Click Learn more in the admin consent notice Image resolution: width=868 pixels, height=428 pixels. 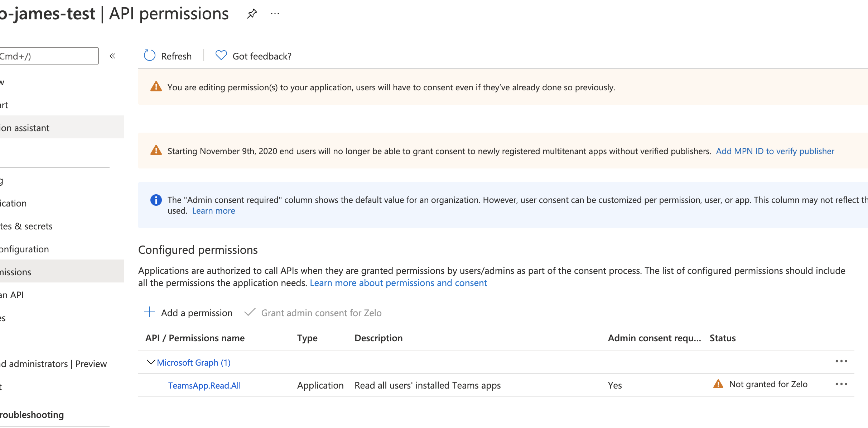[213, 210]
